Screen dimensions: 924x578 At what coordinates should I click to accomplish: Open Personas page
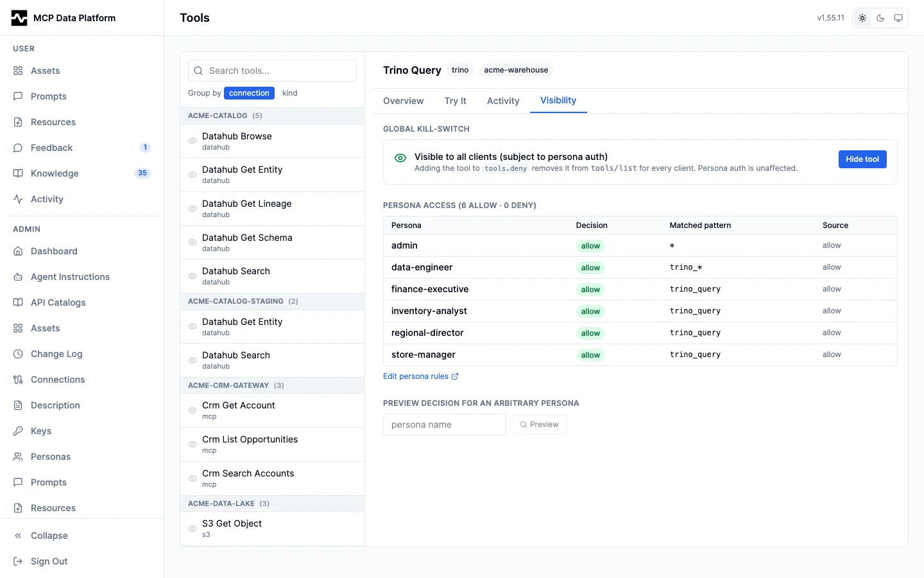tap(81, 457)
